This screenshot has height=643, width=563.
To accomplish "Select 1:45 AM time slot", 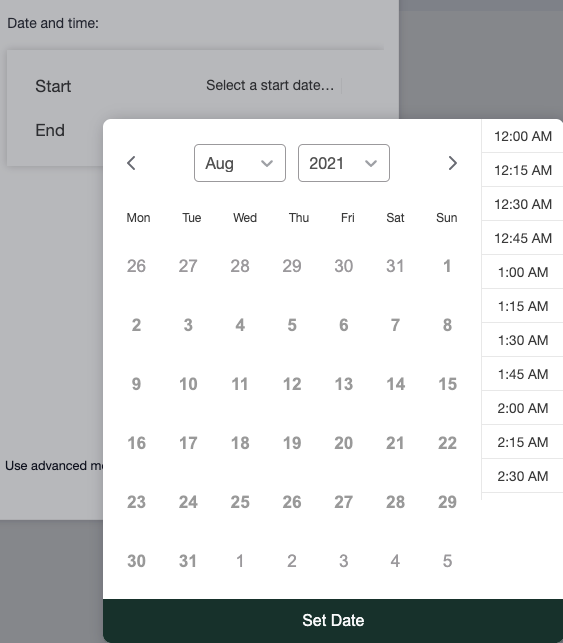I will [522, 374].
